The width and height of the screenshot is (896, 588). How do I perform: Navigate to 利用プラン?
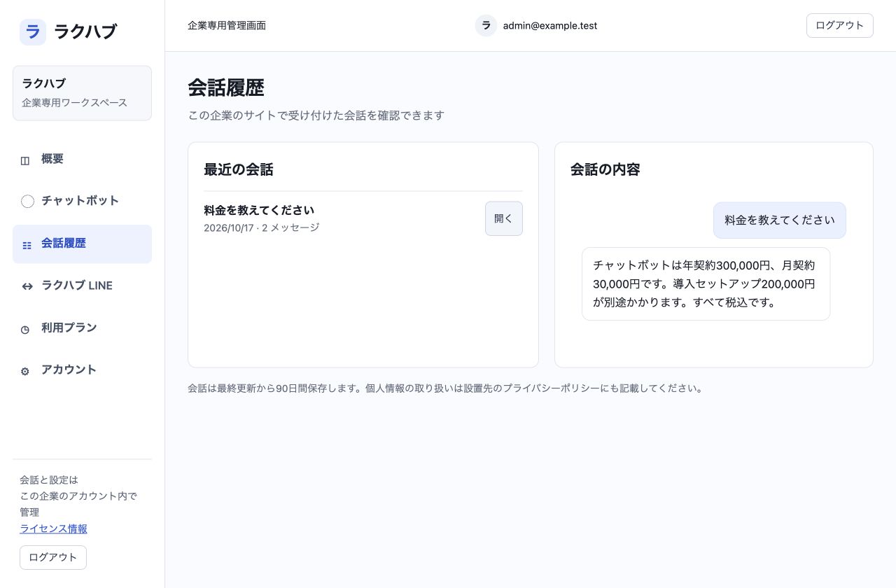(x=82, y=328)
